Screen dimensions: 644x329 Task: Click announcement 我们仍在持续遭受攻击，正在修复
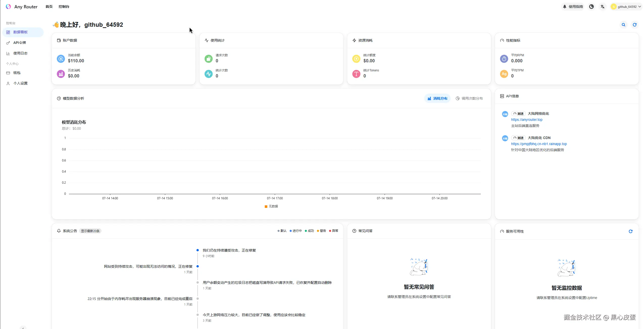pyautogui.click(x=229, y=250)
